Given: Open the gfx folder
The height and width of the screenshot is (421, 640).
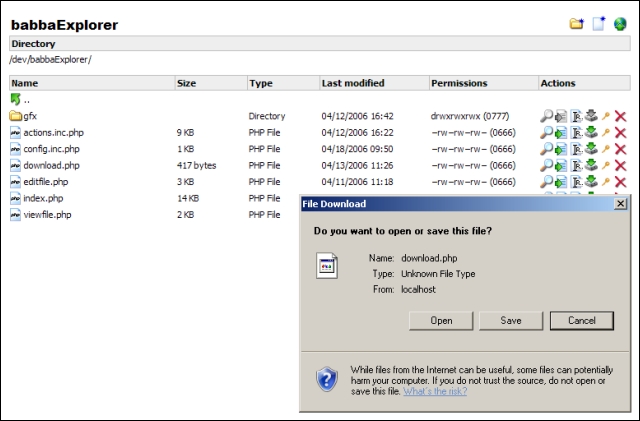Looking at the screenshot, I should 30,117.
